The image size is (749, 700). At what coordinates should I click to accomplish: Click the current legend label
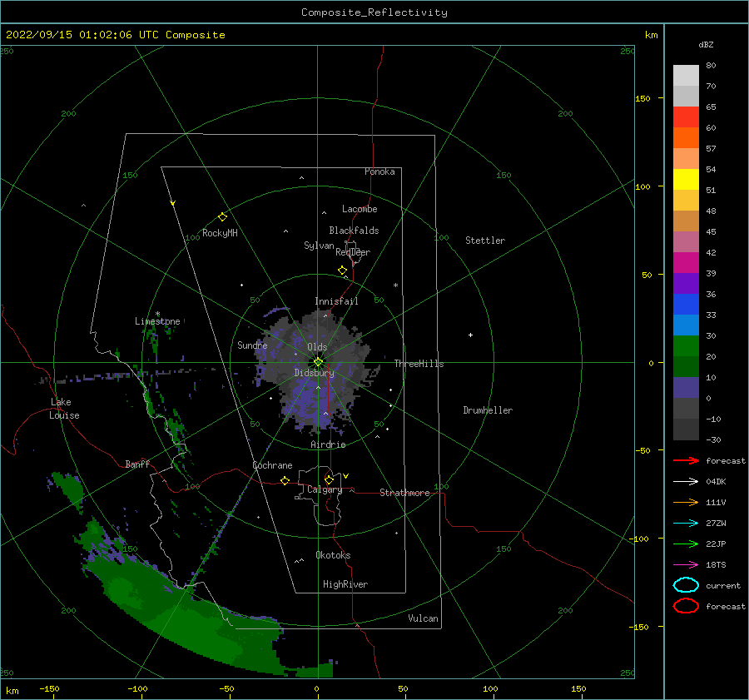[723, 586]
